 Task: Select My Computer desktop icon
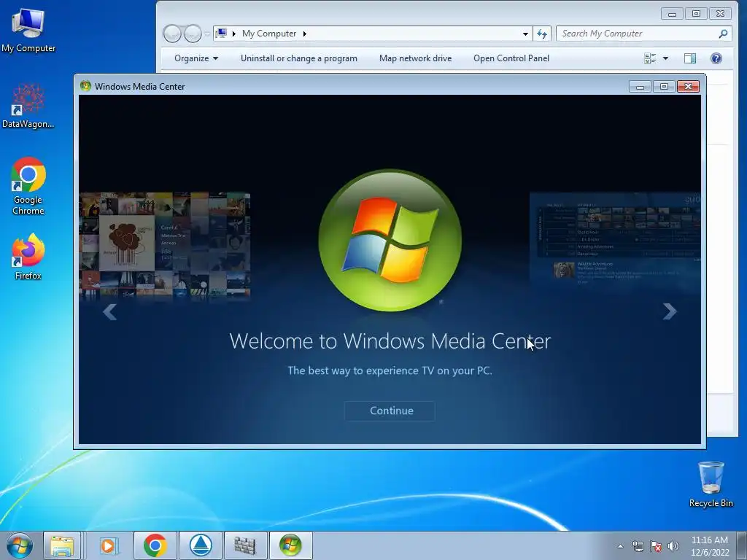click(x=28, y=29)
